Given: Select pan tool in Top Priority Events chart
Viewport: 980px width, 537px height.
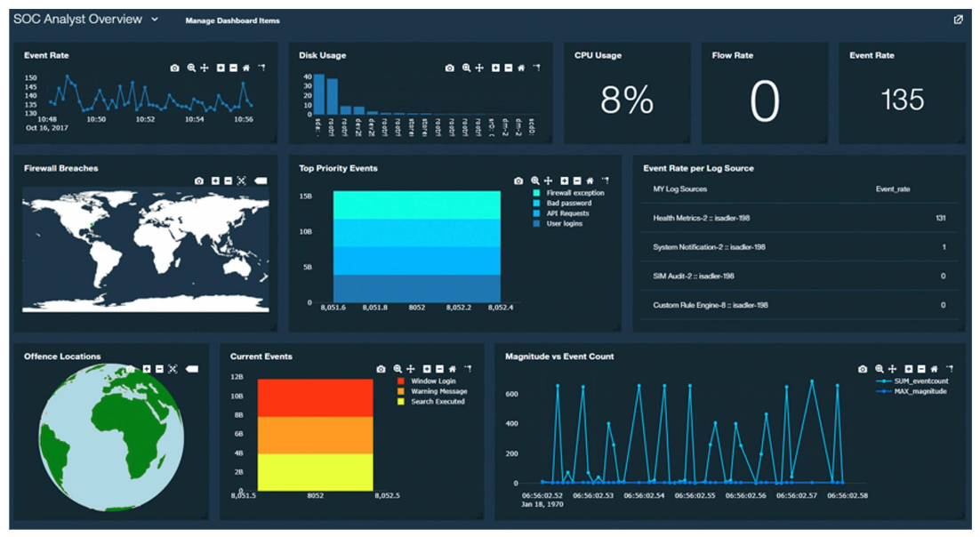Looking at the screenshot, I should [549, 180].
